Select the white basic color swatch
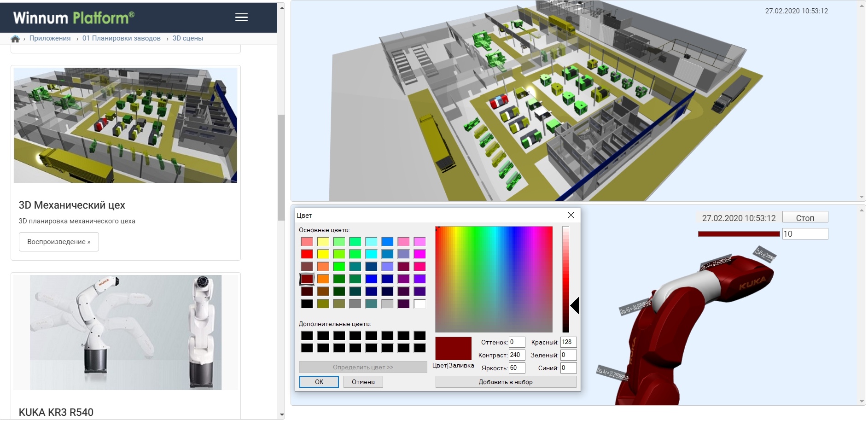The height and width of the screenshot is (426, 868). point(419,303)
